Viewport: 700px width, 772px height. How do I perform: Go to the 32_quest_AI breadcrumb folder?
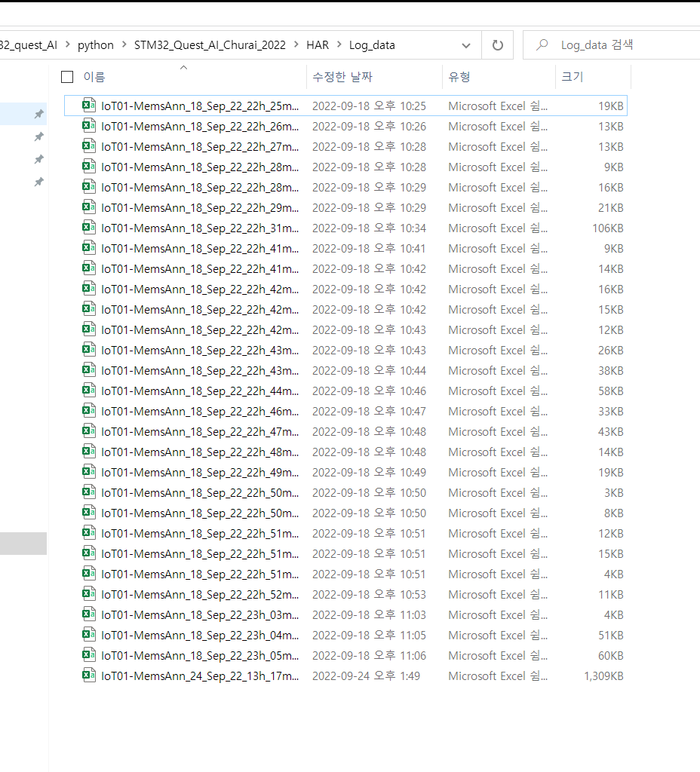29,45
